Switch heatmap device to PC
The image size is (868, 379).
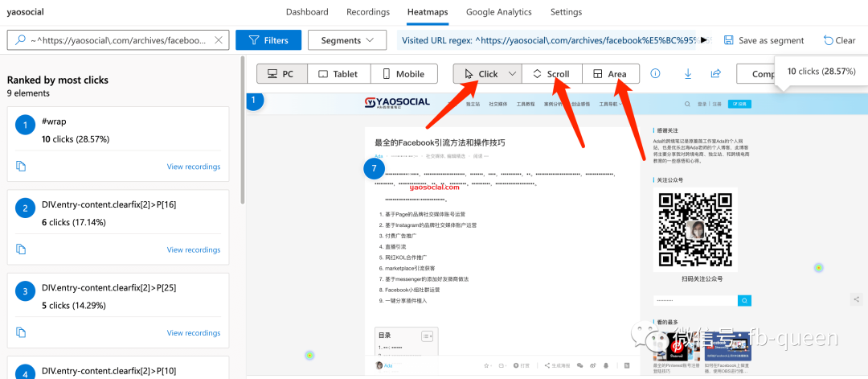coord(282,74)
